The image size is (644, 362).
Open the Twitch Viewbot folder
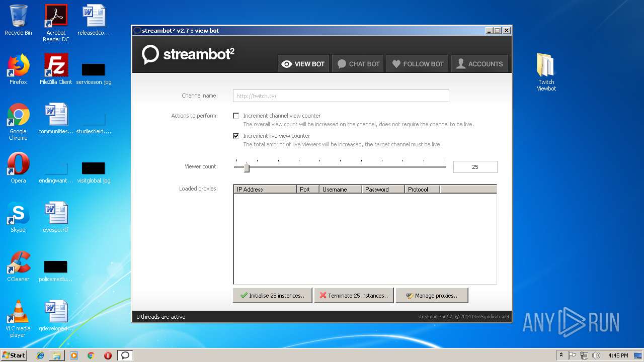546,72
